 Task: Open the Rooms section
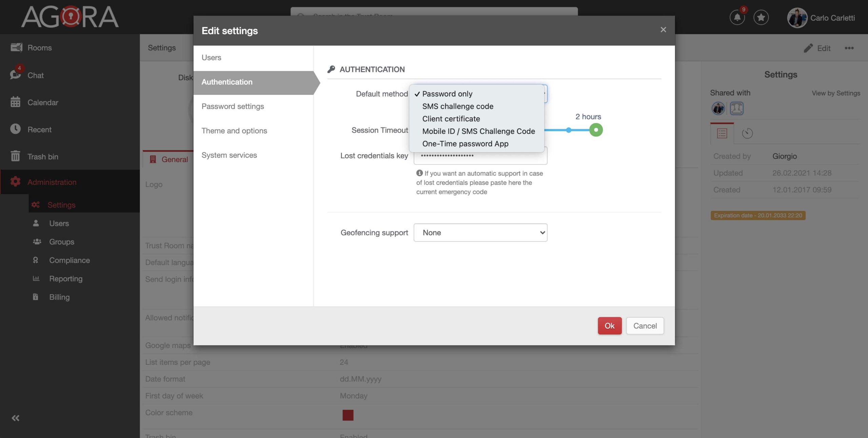(39, 47)
